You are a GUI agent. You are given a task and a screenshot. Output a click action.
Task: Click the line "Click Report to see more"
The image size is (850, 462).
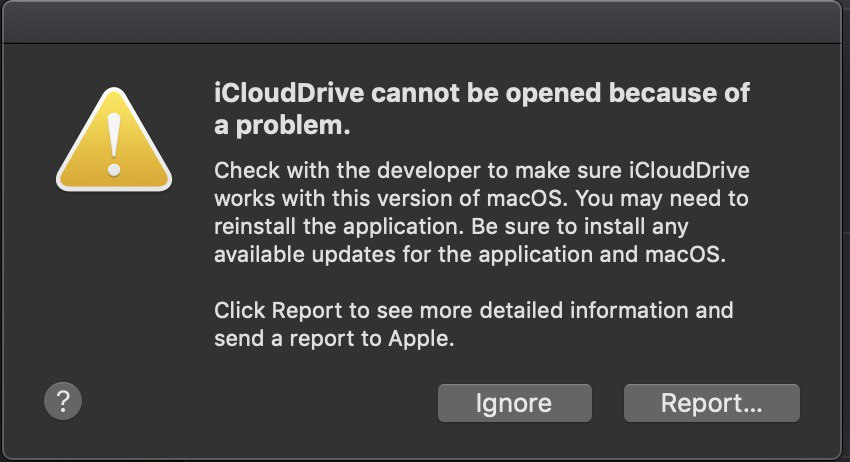473,311
